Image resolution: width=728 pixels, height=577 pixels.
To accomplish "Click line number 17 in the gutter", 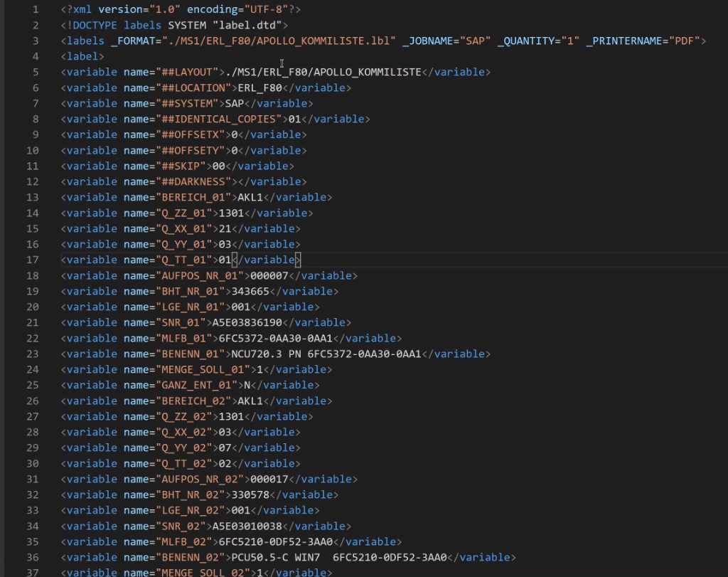I will point(33,260).
